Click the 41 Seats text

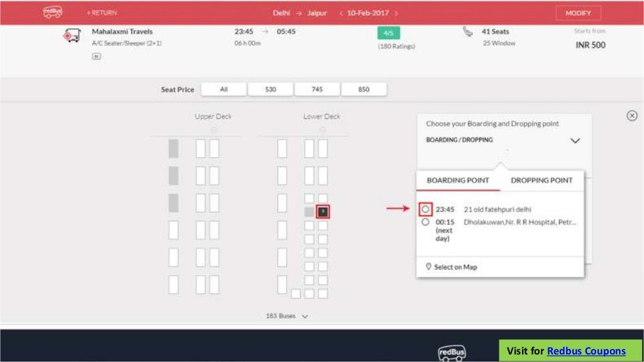pyautogui.click(x=496, y=31)
